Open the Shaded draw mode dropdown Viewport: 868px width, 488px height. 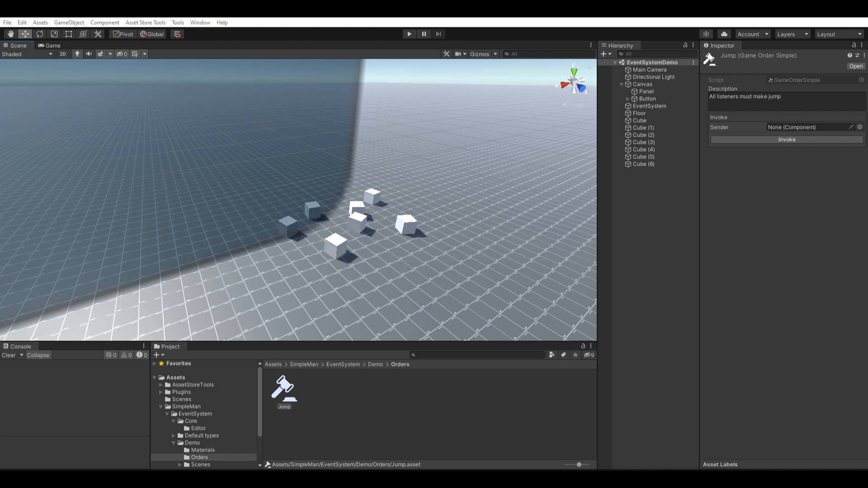27,54
